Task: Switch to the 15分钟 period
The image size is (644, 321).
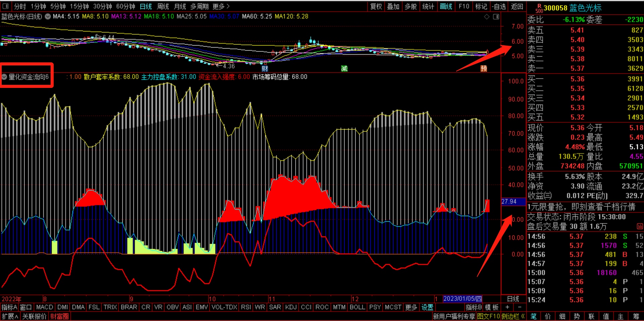Action: [x=79, y=6]
